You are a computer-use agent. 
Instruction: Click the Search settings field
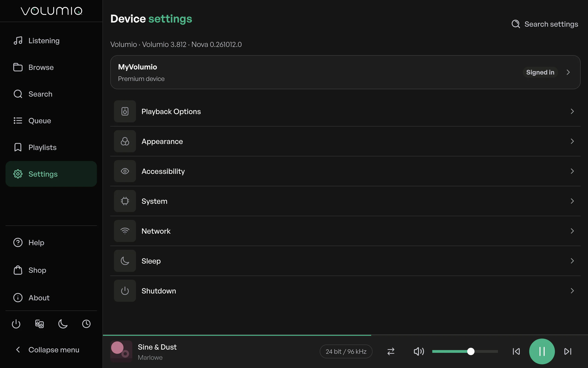coord(545,24)
